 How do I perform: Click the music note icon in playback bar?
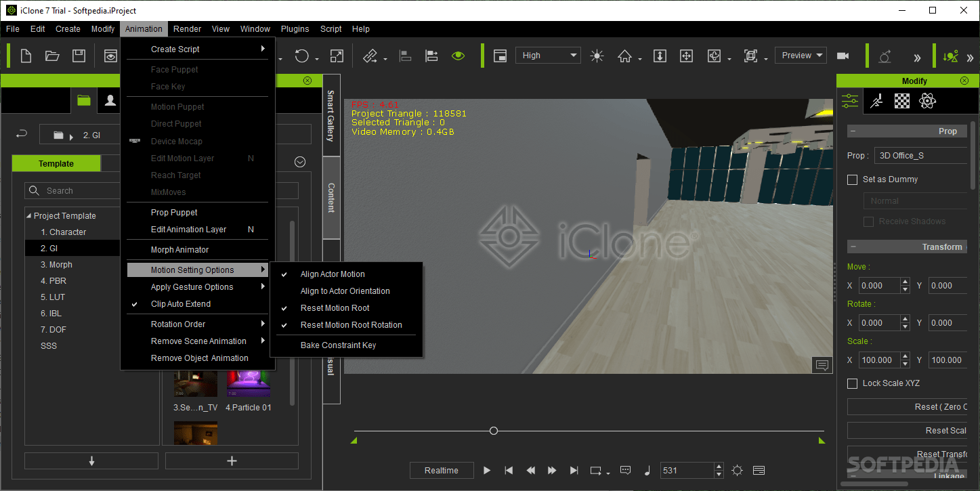point(647,470)
